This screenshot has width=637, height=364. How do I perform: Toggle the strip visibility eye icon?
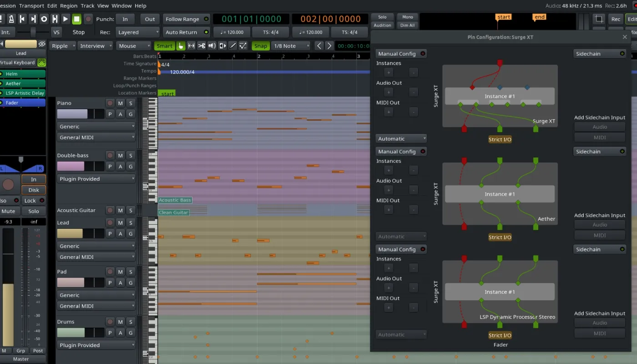(42, 44)
